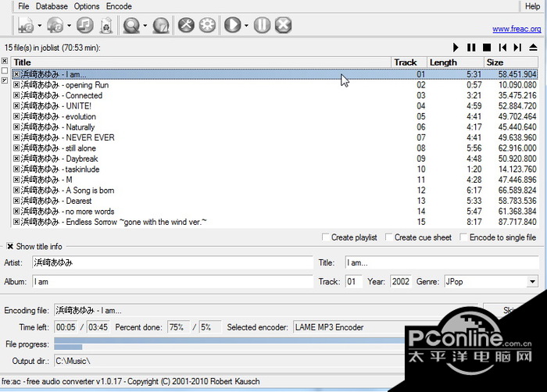Pause playback in the joblist player
Image resolution: width=547 pixels, height=392 pixels.
[x=471, y=48]
